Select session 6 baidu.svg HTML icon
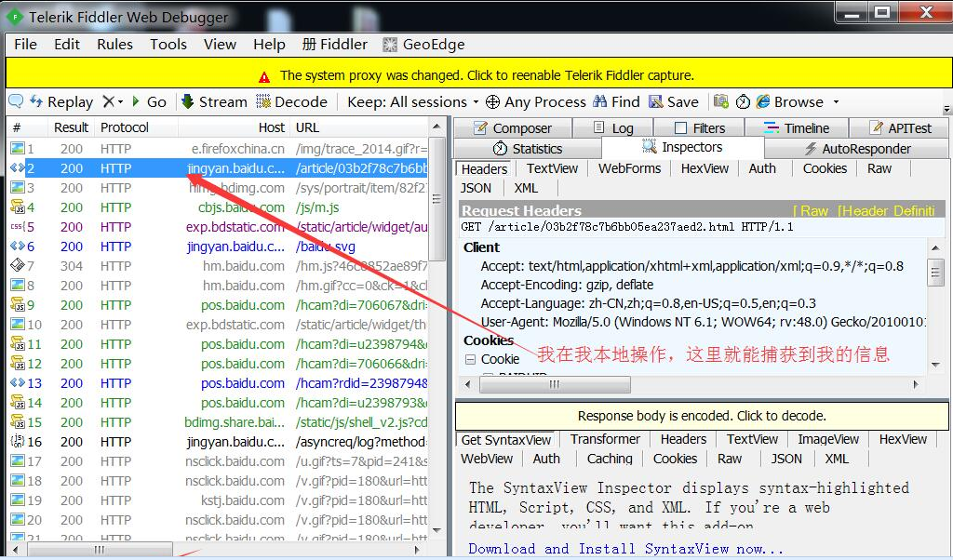This screenshot has width=953, height=560. pyautogui.click(x=17, y=246)
